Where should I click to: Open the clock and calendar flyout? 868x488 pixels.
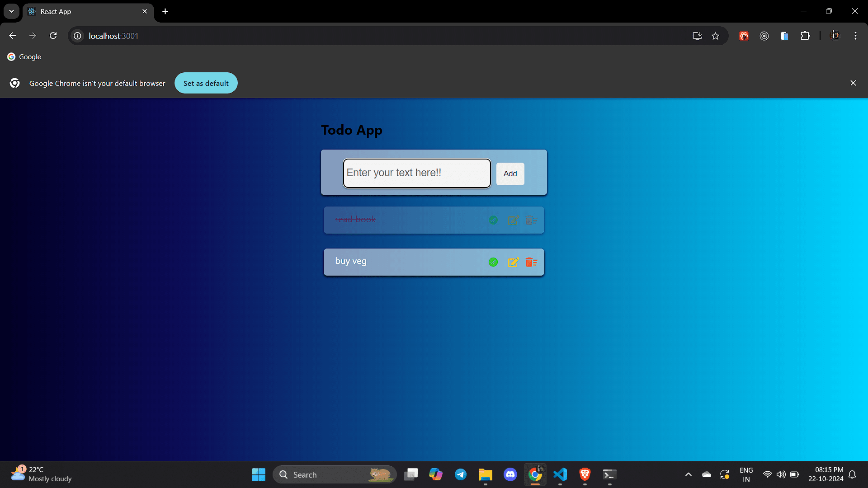pyautogui.click(x=826, y=474)
